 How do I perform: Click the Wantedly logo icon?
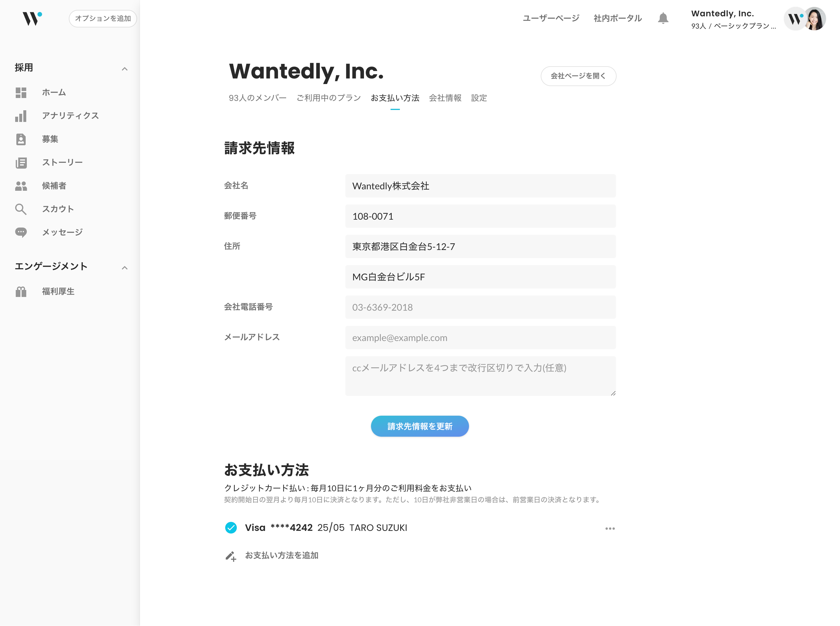32,18
